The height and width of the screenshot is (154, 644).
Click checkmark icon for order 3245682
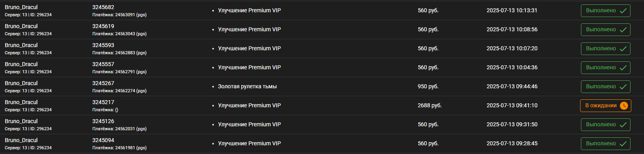point(623,11)
